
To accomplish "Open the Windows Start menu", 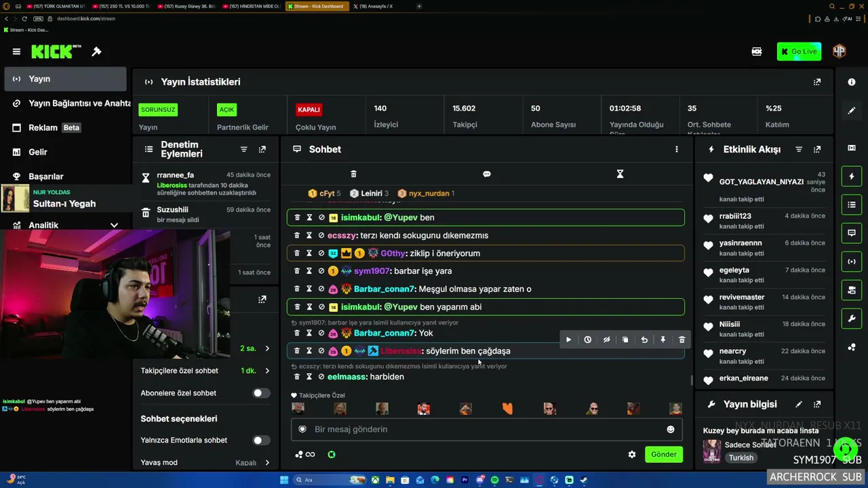I will [x=284, y=481].
